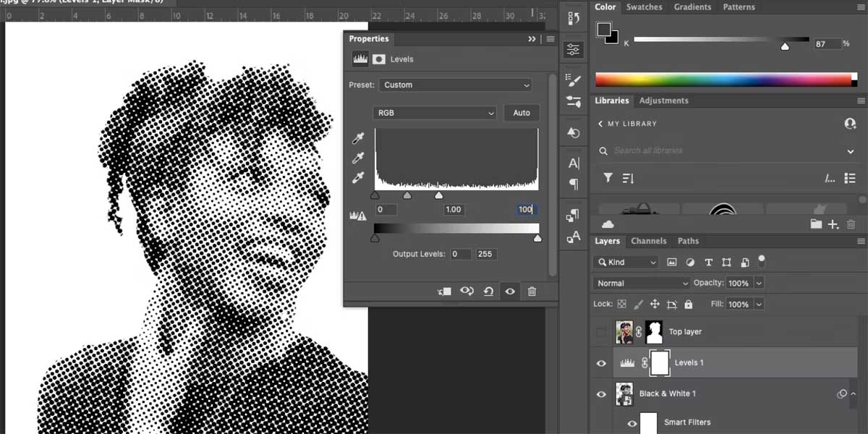Open the Preset dropdown set to Custom
The height and width of the screenshot is (434, 868).
455,85
